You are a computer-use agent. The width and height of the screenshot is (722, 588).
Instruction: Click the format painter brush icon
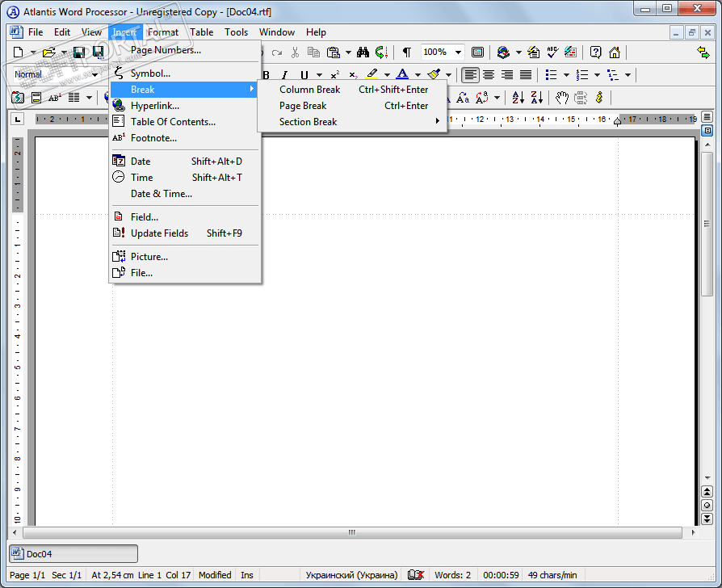(x=434, y=74)
